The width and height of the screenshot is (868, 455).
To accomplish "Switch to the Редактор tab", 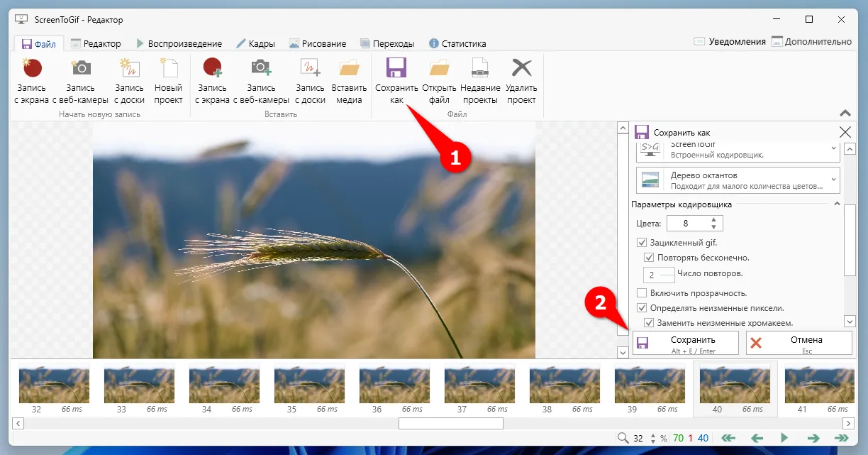I will pos(96,43).
